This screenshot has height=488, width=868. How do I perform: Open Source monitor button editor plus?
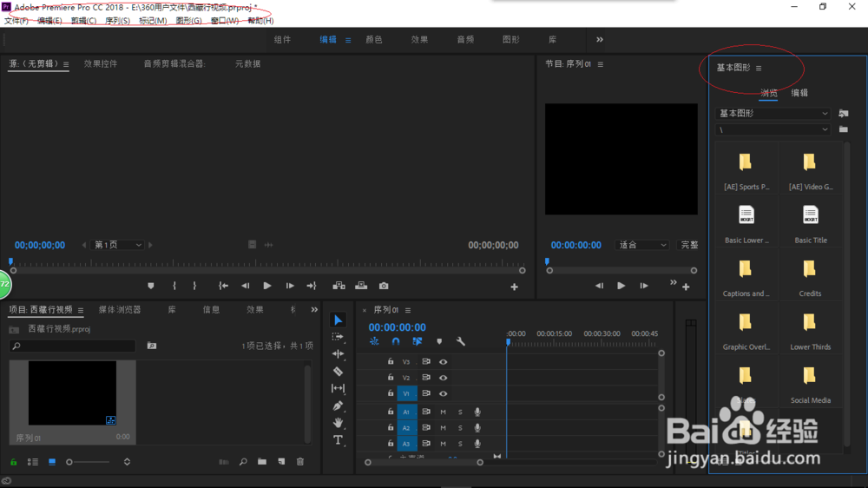pyautogui.click(x=514, y=287)
